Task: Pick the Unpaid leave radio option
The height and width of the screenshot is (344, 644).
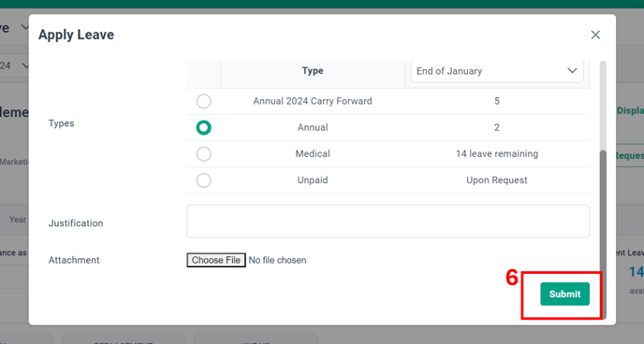Action: tap(204, 180)
